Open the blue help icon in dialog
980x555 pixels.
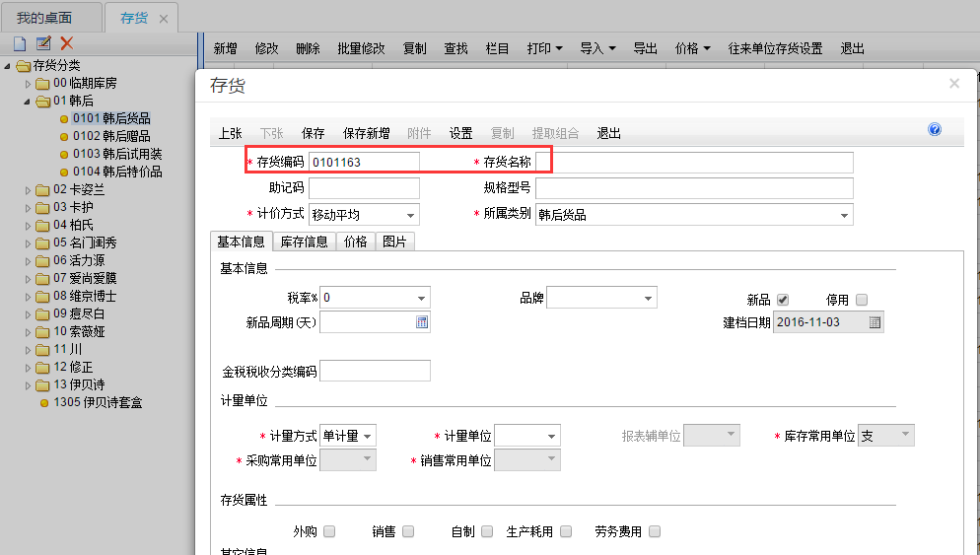click(935, 129)
